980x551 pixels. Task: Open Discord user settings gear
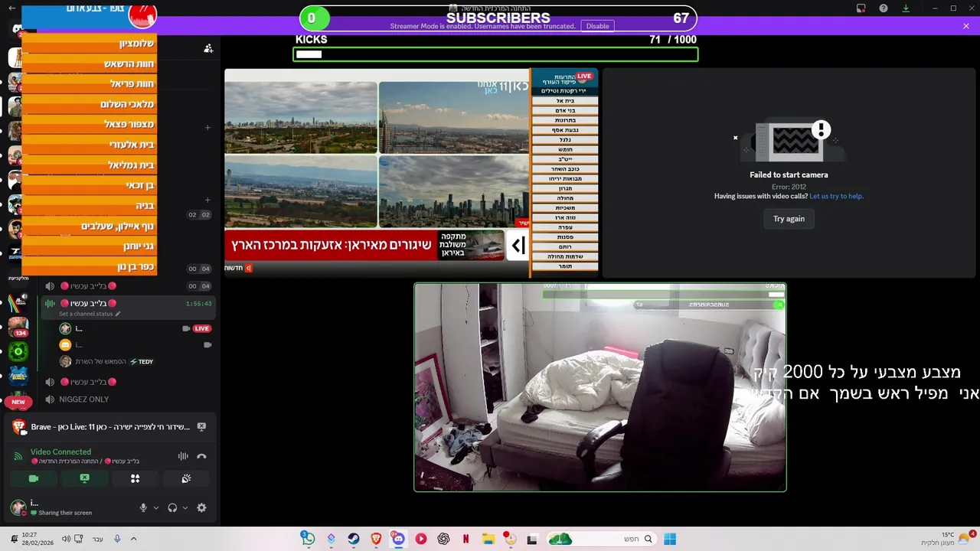(x=201, y=507)
